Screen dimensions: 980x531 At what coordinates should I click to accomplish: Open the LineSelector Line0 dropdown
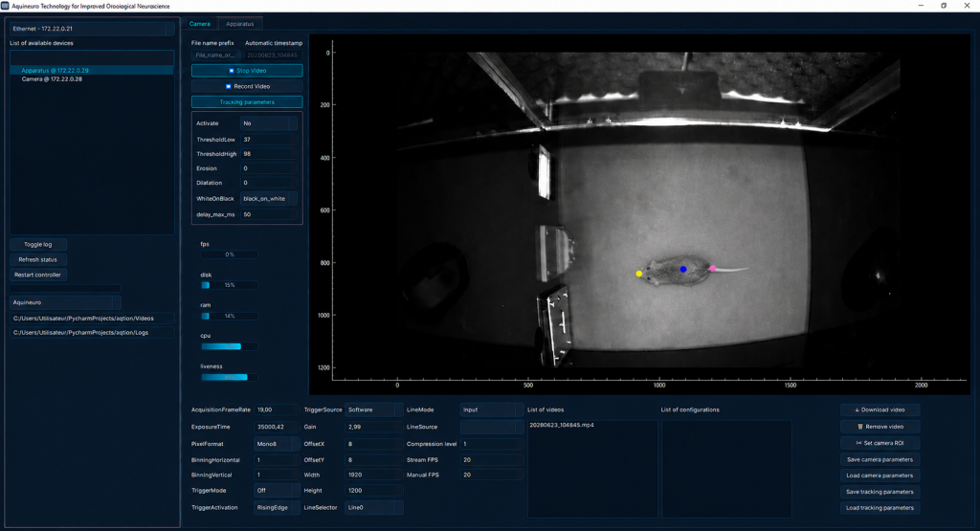coord(374,507)
